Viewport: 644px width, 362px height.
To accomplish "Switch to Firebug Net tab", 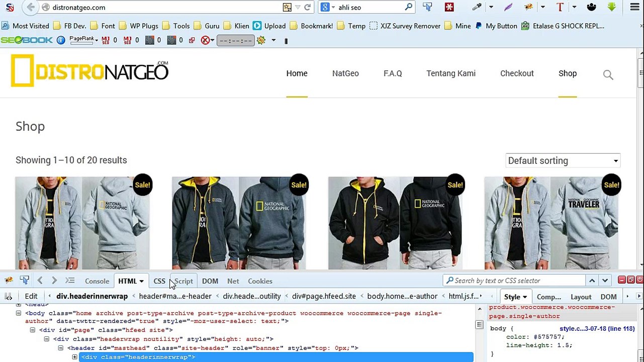I will coord(233,281).
